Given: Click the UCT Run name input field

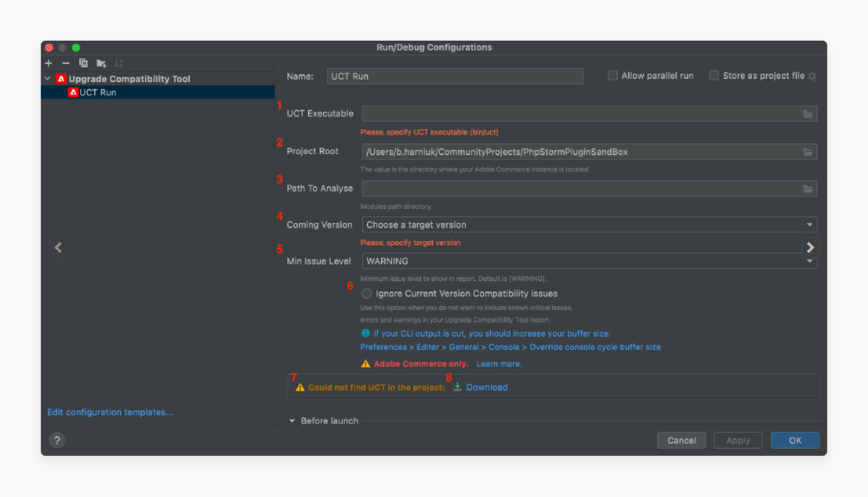Looking at the screenshot, I should [x=456, y=76].
